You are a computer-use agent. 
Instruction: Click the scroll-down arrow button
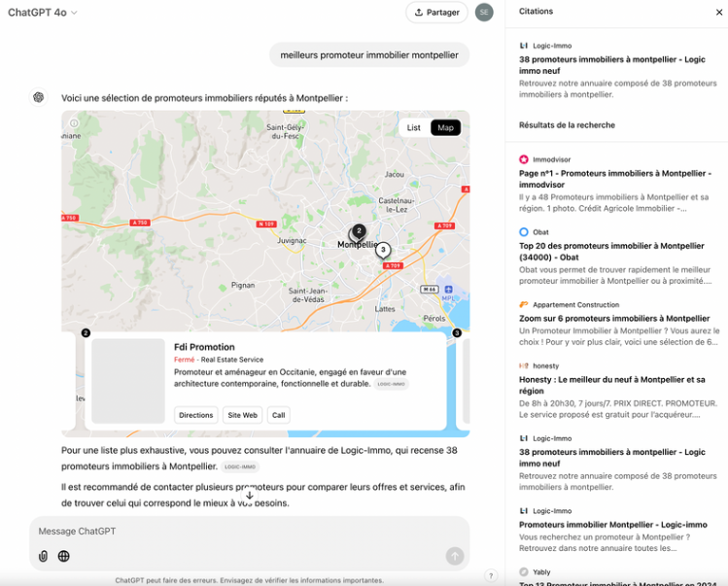tap(250, 496)
